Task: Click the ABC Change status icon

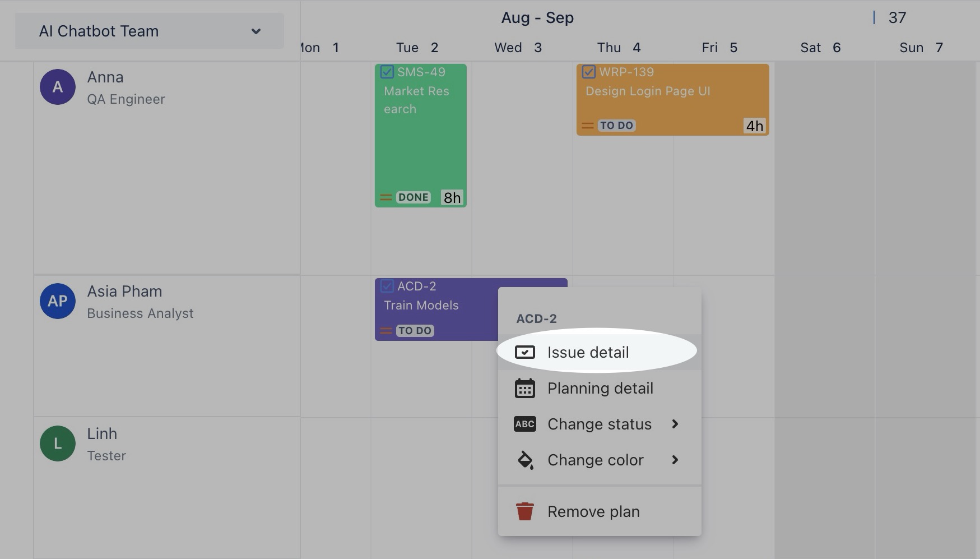Action: coord(524,424)
